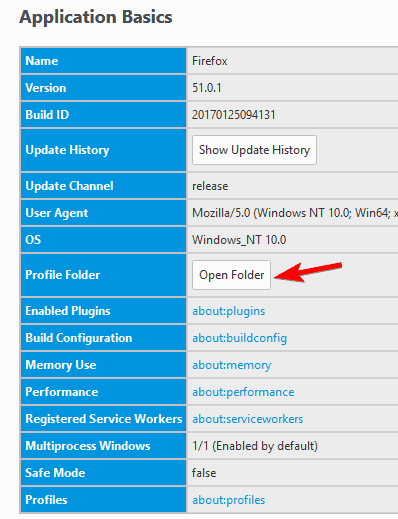
Task: Click the Firefox name value
Action: [x=210, y=61]
